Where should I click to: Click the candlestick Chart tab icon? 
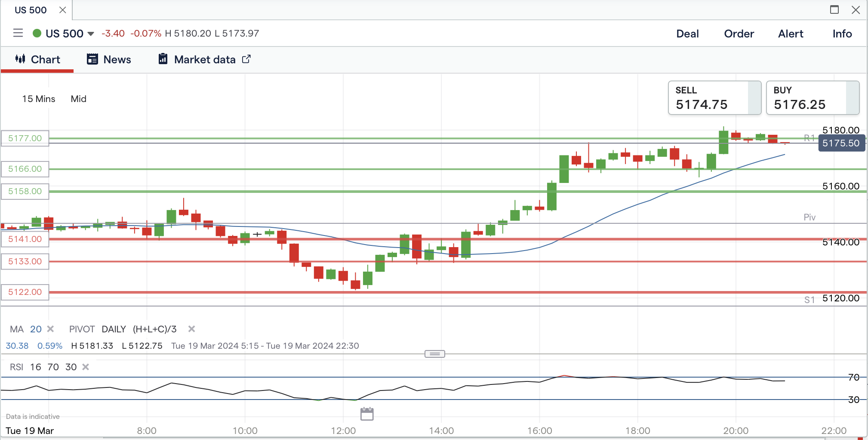click(20, 59)
